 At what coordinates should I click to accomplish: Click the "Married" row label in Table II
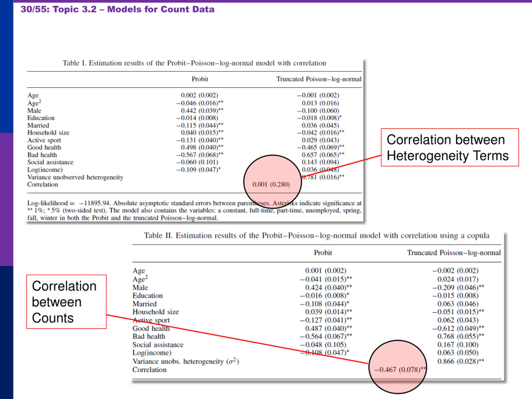(145, 304)
